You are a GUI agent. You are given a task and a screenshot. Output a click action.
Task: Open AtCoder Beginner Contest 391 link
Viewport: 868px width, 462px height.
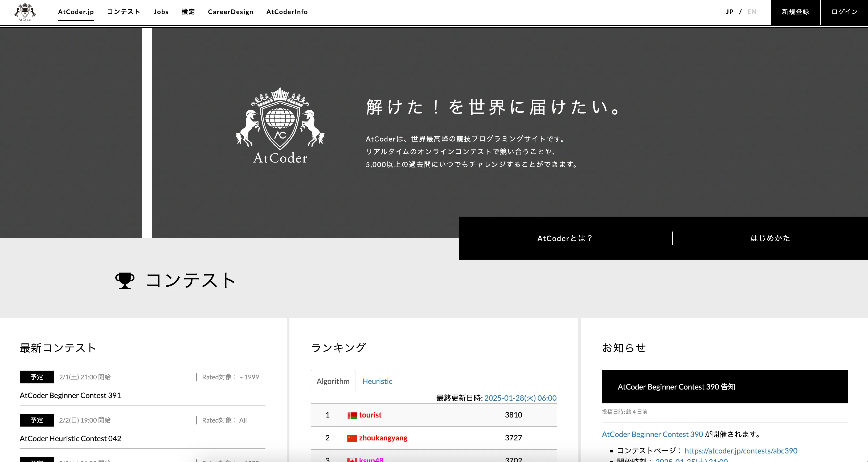coord(70,395)
